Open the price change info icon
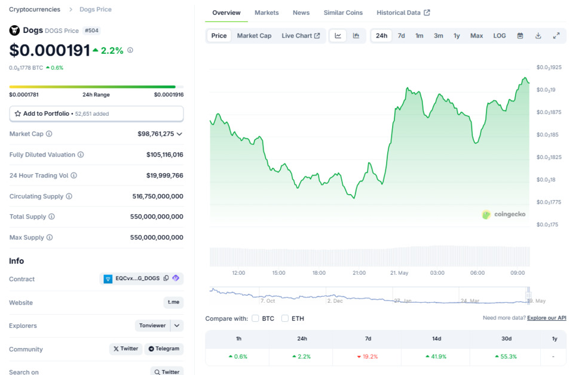 click(x=130, y=50)
